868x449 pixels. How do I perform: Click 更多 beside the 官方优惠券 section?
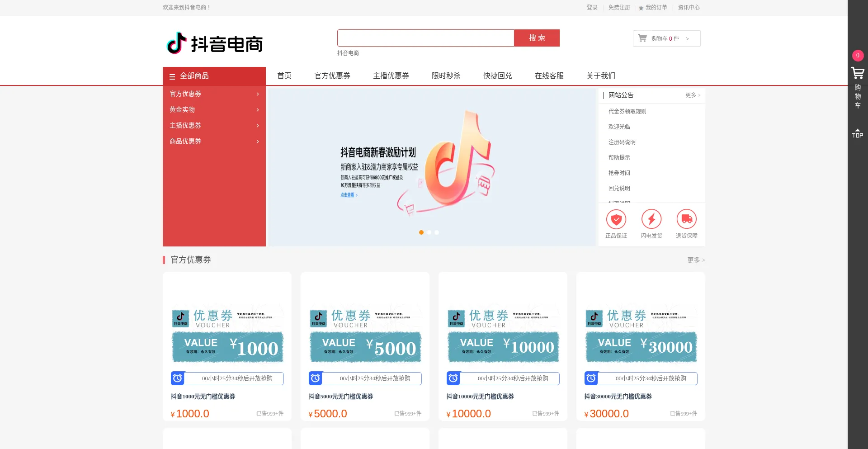click(696, 260)
